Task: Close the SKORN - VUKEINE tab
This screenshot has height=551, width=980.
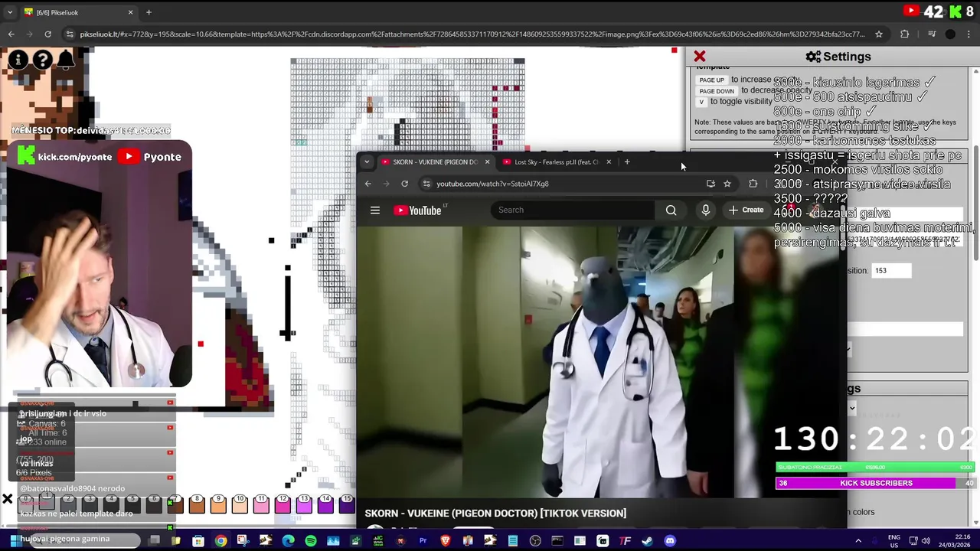Action: pyautogui.click(x=487, y=161)
